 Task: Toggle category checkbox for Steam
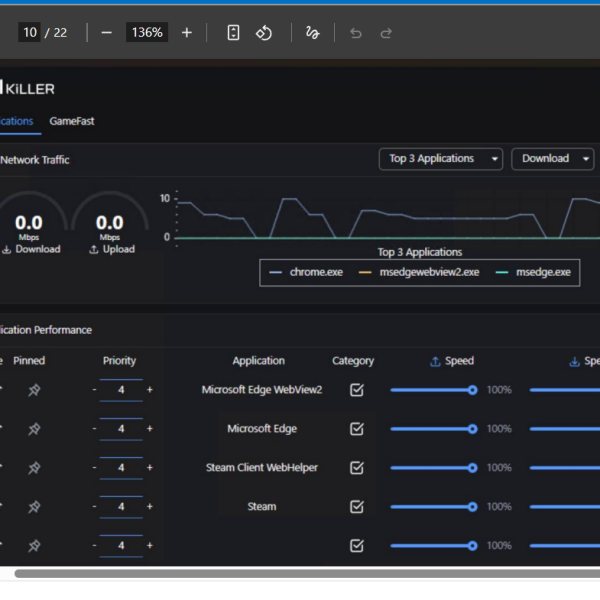pyautogui.click(x=357, y=507)
